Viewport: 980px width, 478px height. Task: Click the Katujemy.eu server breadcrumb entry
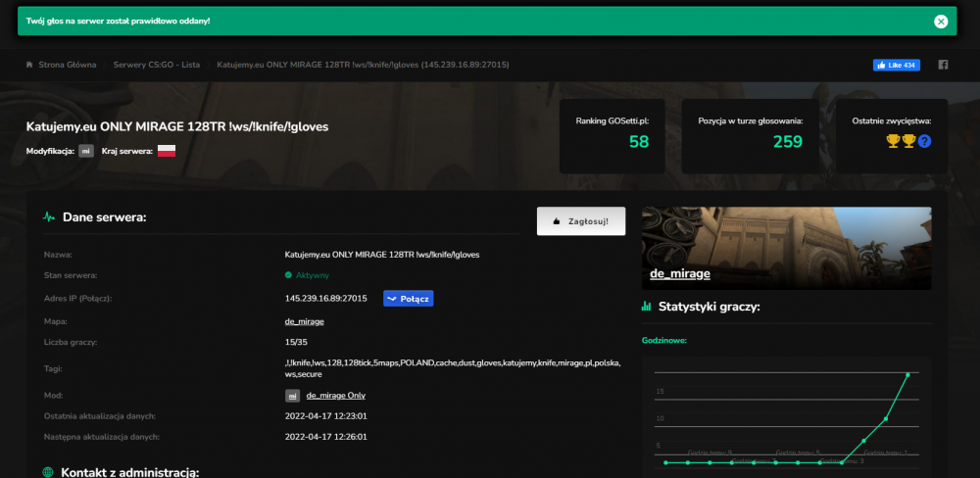364,65
